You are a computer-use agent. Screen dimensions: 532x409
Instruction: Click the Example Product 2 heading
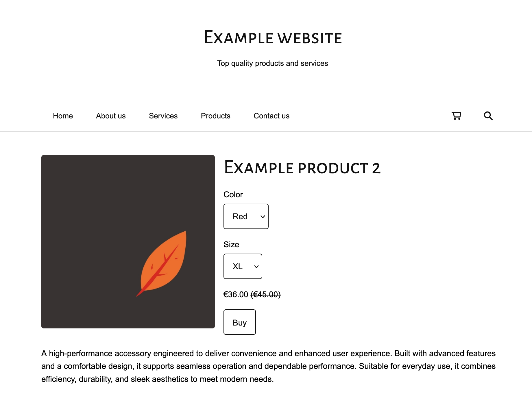(x=302, y=168)
